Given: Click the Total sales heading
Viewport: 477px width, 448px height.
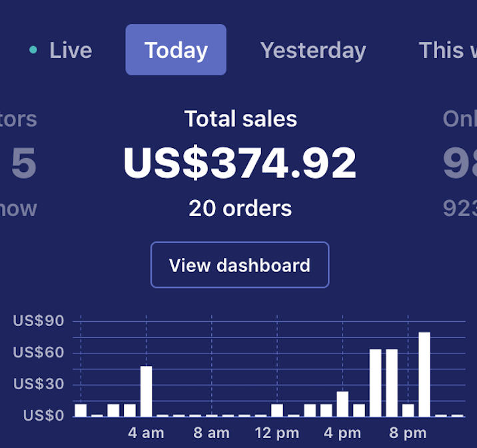Looking at the screenshot, I should (x=240, y=119).
